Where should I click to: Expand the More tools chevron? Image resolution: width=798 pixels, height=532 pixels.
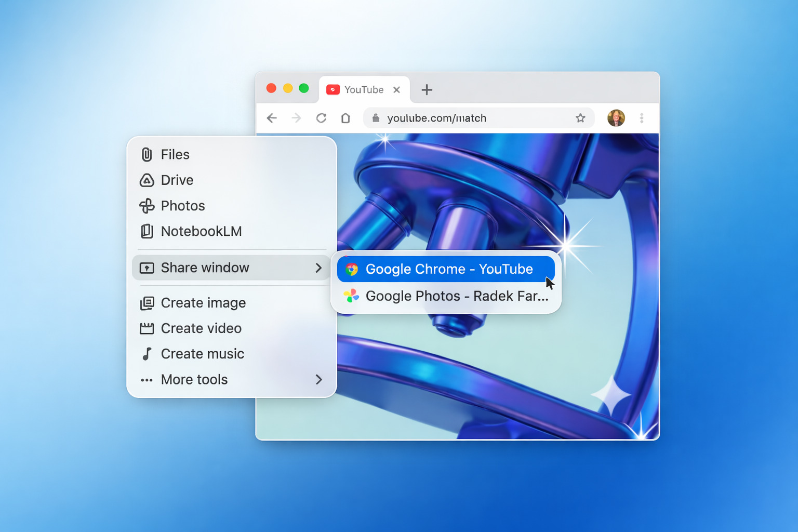click(318, 380)
